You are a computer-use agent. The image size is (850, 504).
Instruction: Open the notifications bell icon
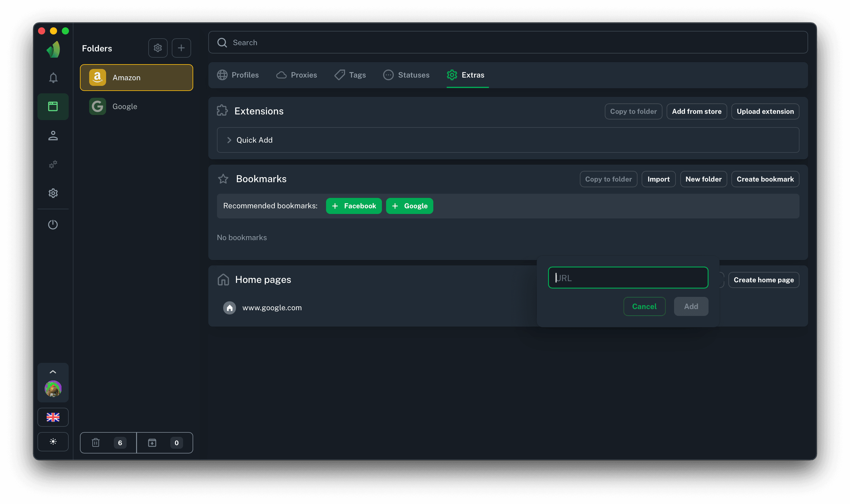point(53,78)
